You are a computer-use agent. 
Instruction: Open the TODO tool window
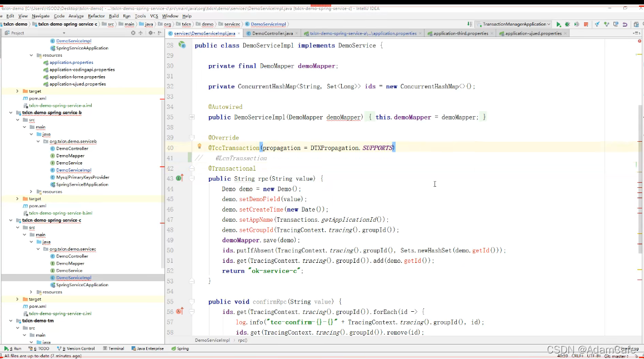tap(38, 348)
